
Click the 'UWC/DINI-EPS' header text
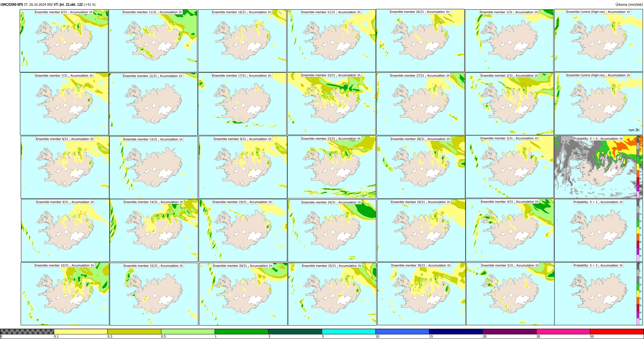click(x=12, y=5)
